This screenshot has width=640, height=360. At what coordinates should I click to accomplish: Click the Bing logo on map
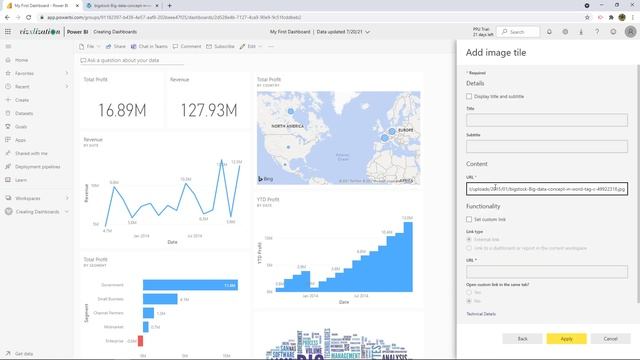pos(266,179)
